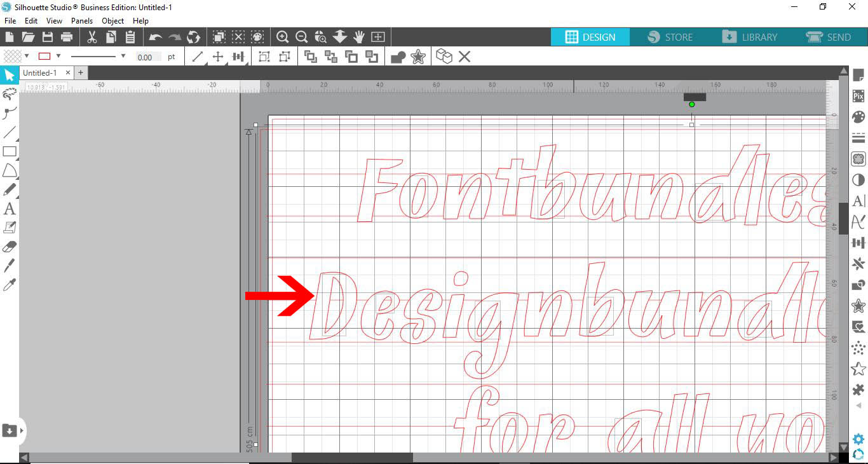The image size is (868, 464).
Task: Switch to the DESIGN tab
Action: 590,37
